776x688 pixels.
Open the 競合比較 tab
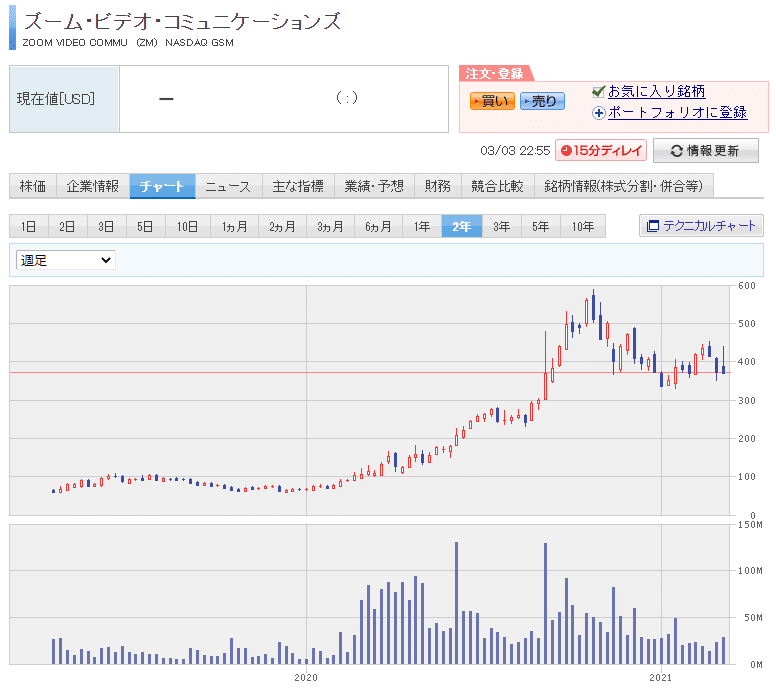tap(498, 186)
